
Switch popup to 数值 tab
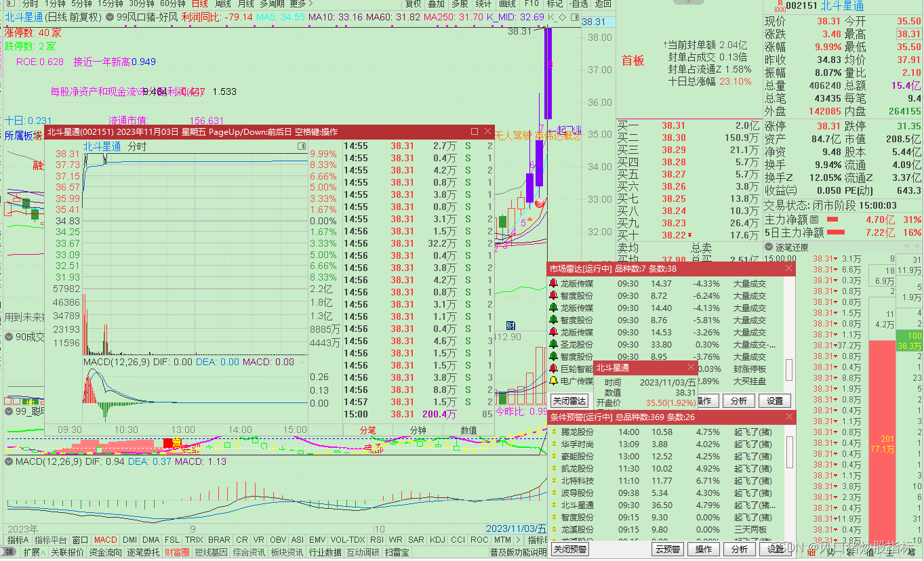pyautogui.click(x=468, y=430)
